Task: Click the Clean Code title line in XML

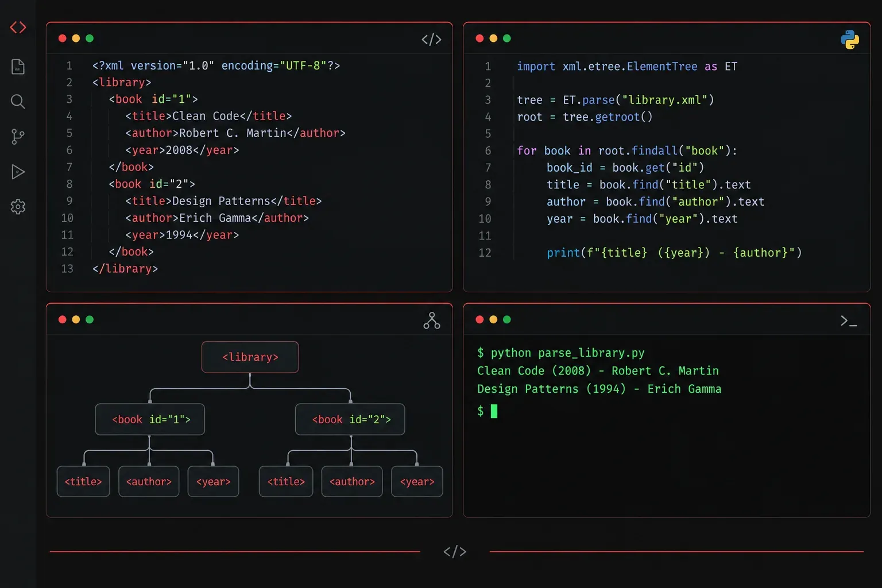Action: [208, 116]
